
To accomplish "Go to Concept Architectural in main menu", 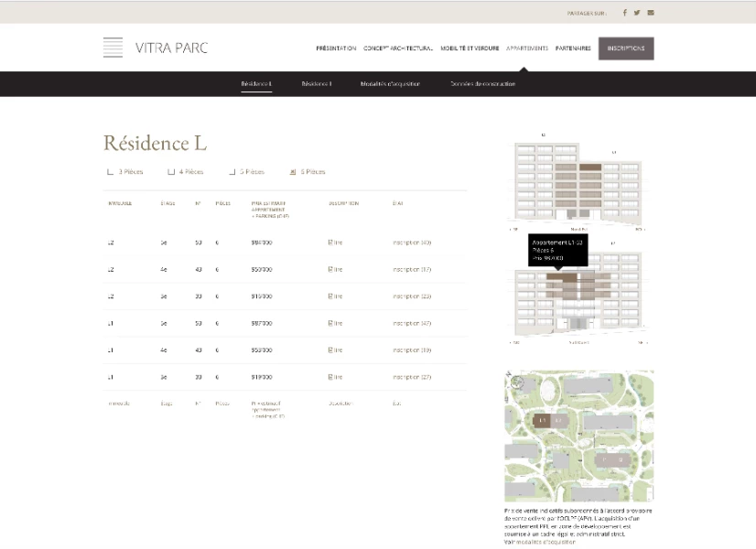I will click(397, 48).
